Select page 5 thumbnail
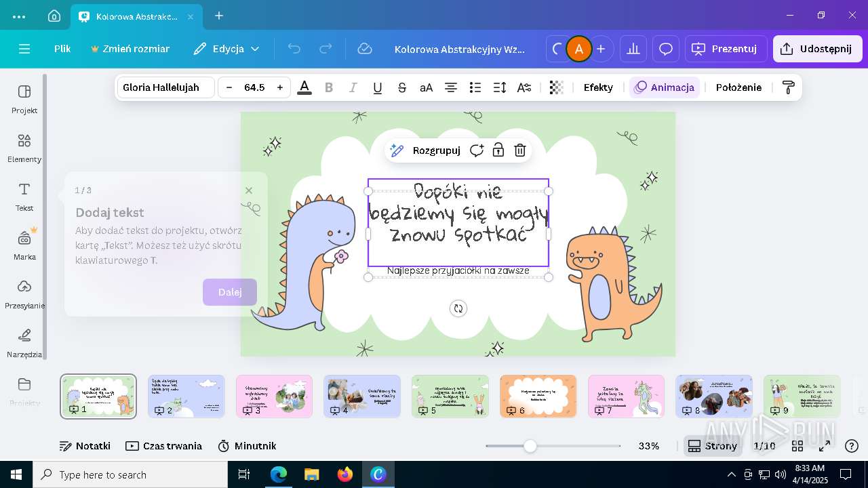 point(450,396)
